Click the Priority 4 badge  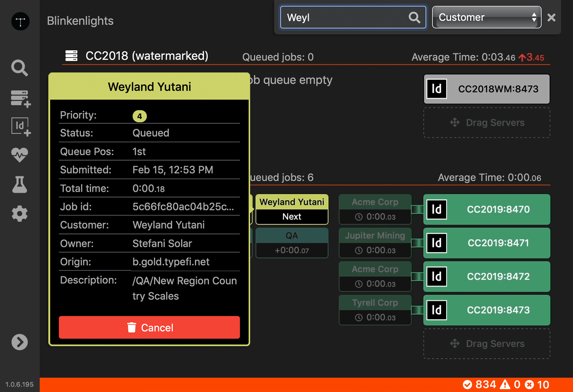[140, 116]
